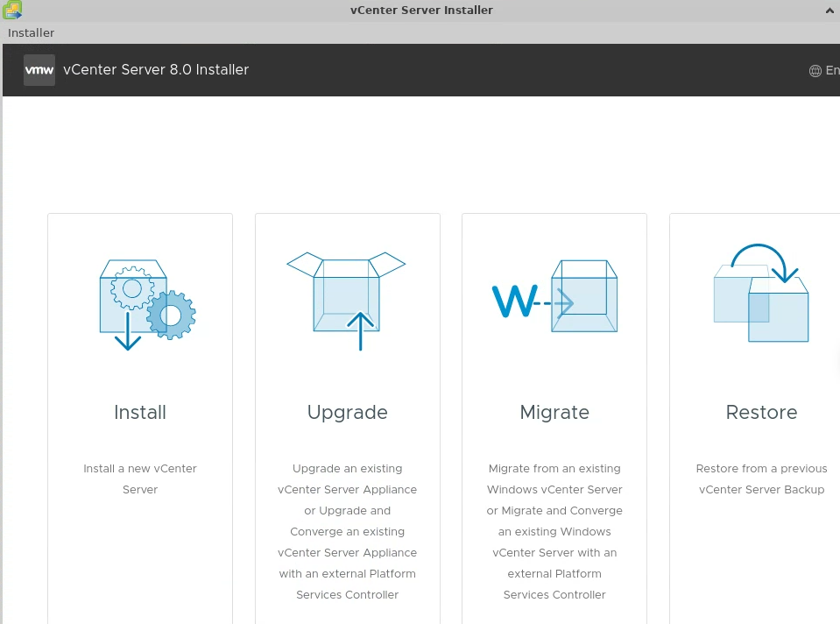The width and height of the screenshot is (840, 624).
Task: Choose the Upgrade heading
Action: [347, 412]
